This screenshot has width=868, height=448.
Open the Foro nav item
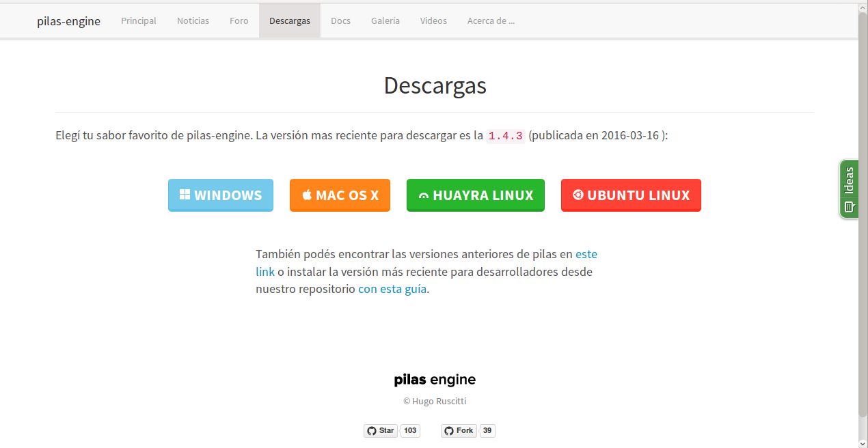tap(239, 20)
